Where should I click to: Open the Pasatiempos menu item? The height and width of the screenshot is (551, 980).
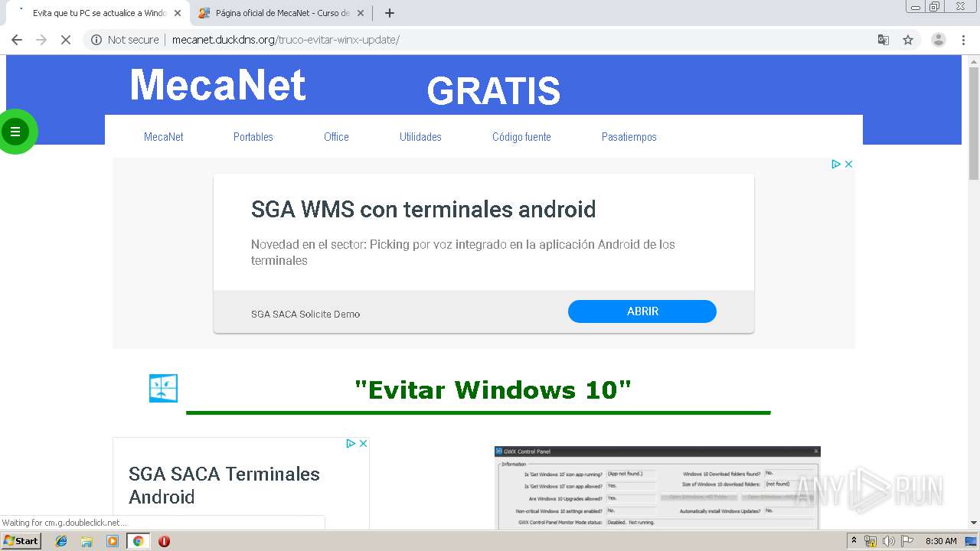629,137
